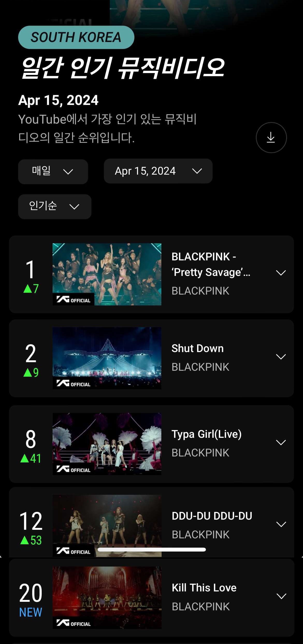Expand the Shut Down entry chevron
The height and width of the screenshot is (644, 303).
tap(281, 357)
